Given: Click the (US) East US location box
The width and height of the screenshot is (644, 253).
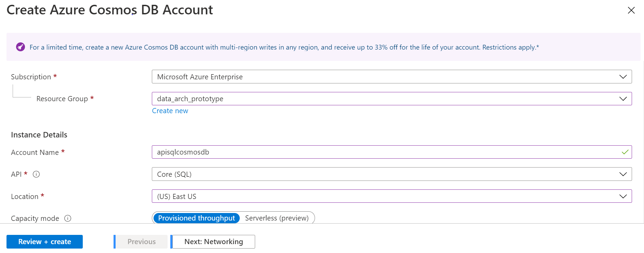Looking at the screenshot, I should tap(376, 196).
